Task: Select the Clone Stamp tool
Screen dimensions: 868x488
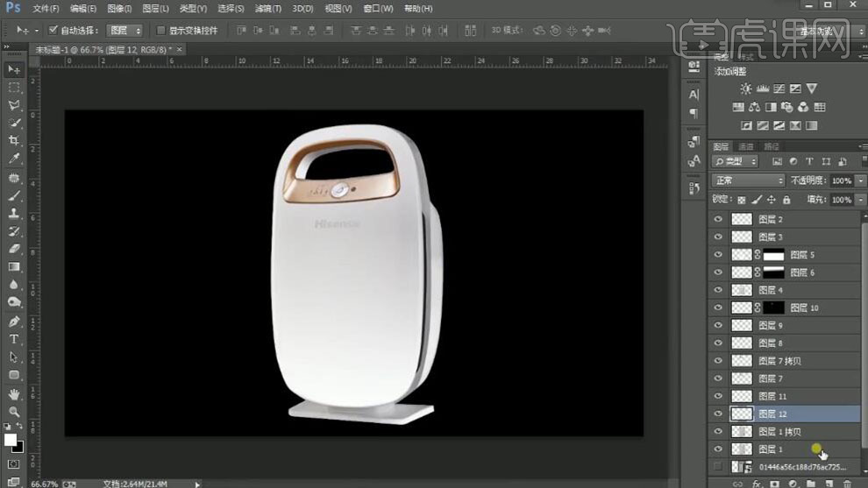Action: [14, 213]
